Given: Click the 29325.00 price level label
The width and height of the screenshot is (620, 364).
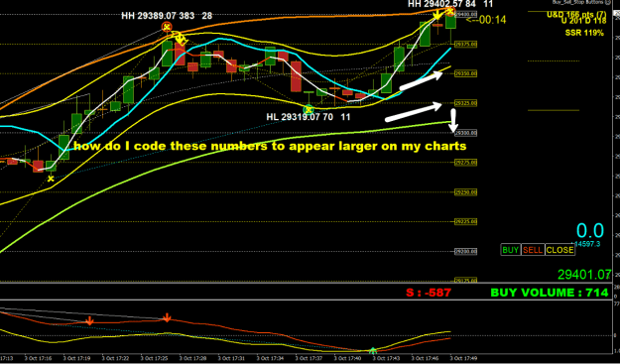Looking at the screenshot, I should point(466,103).
